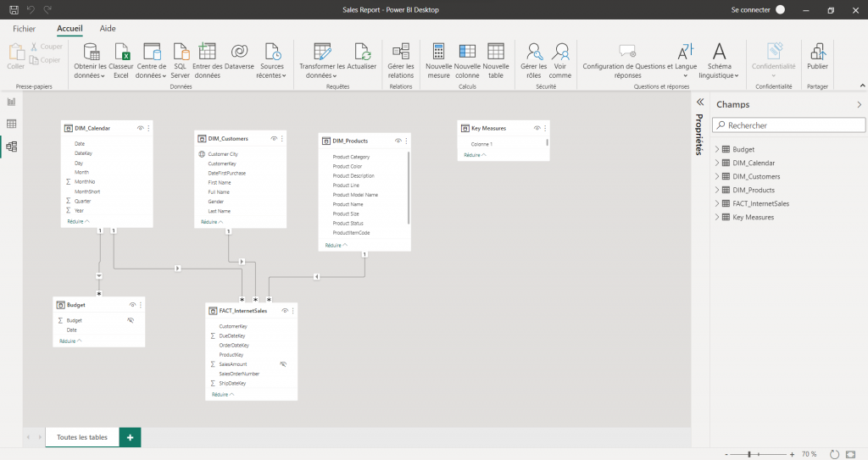Open Classeur Excel data source

click(x=121, y=61)
